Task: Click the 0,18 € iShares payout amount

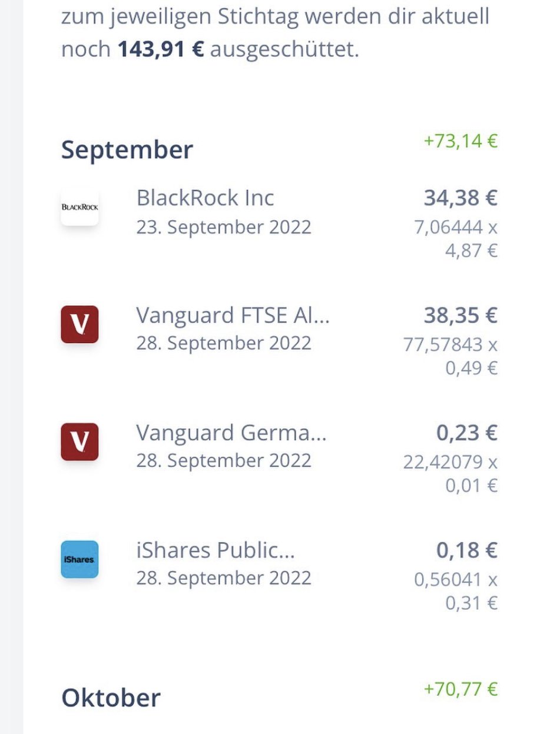Action: 466,550
